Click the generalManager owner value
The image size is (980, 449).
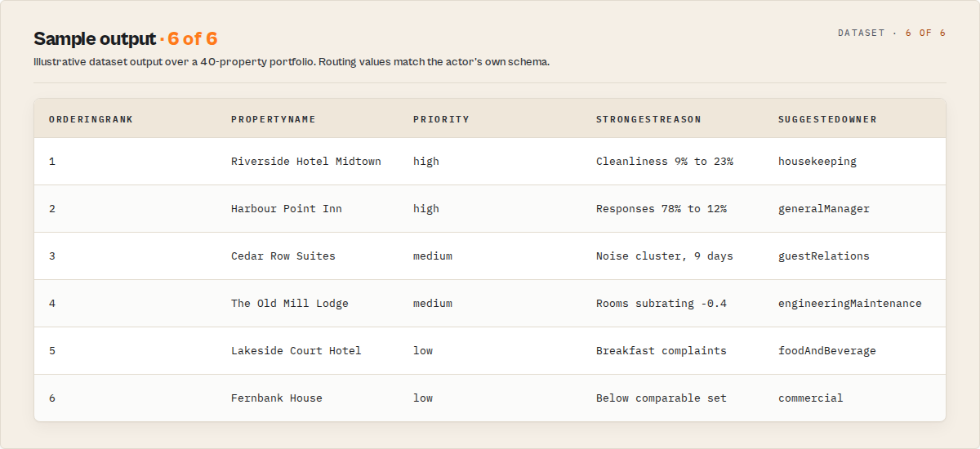[x=824, y=209]
